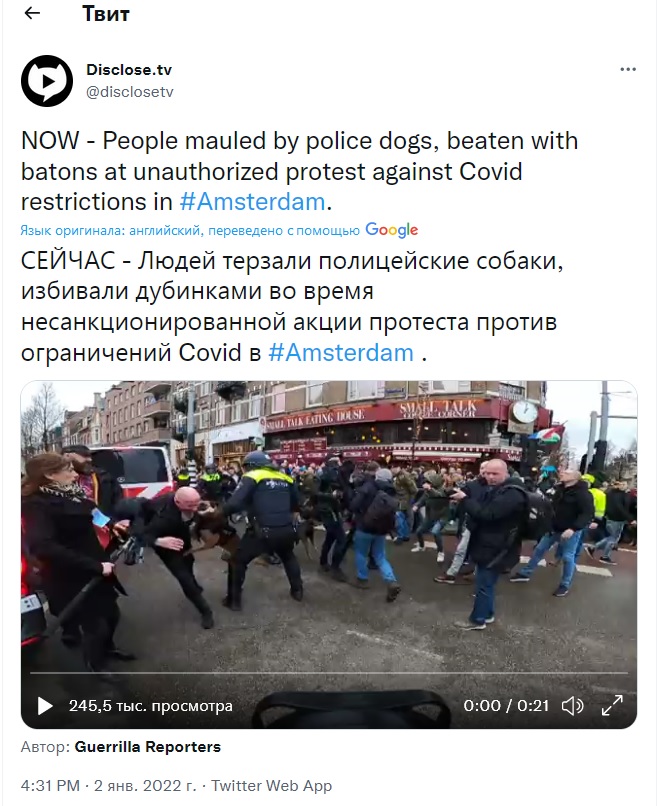Click the 245,5 тыс. просмотра view count
Image resolution: width=657 pixels, height=806 pixels.
click(151, 706)
